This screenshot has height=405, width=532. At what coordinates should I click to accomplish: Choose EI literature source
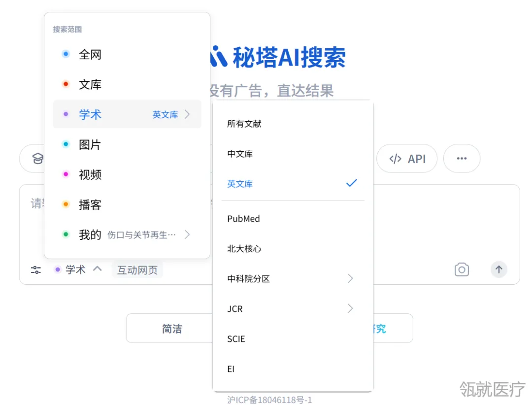(x=293, y=369)
